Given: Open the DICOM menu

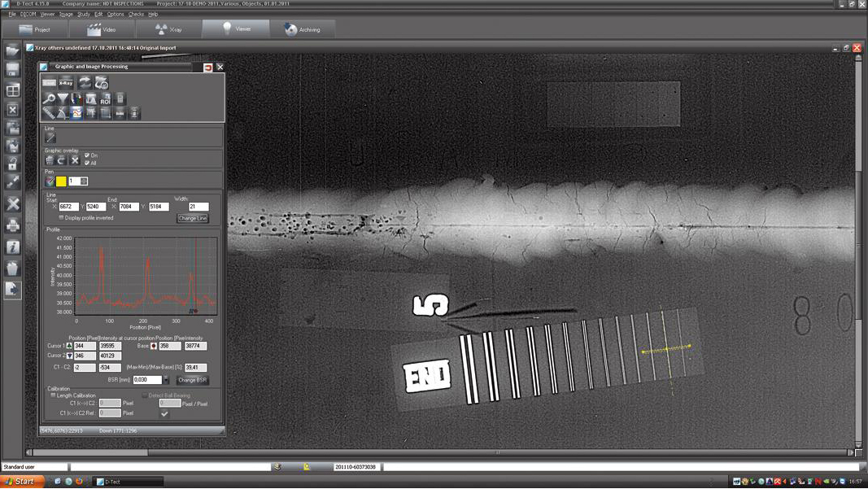Looking at the screenshot, I should pyautogui.click(x=29, y=14).
